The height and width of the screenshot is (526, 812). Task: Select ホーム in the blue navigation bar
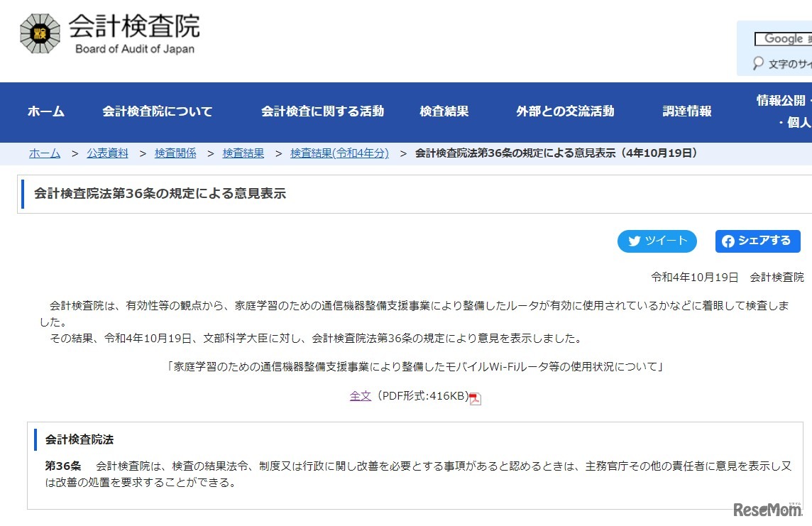45,111
